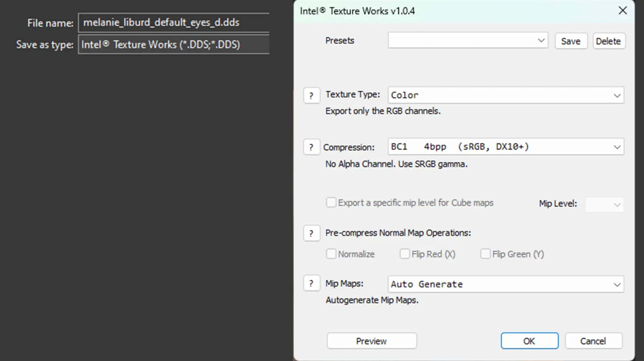Click 'Export only the RGB channels.' text

click(x=383, y=111)
